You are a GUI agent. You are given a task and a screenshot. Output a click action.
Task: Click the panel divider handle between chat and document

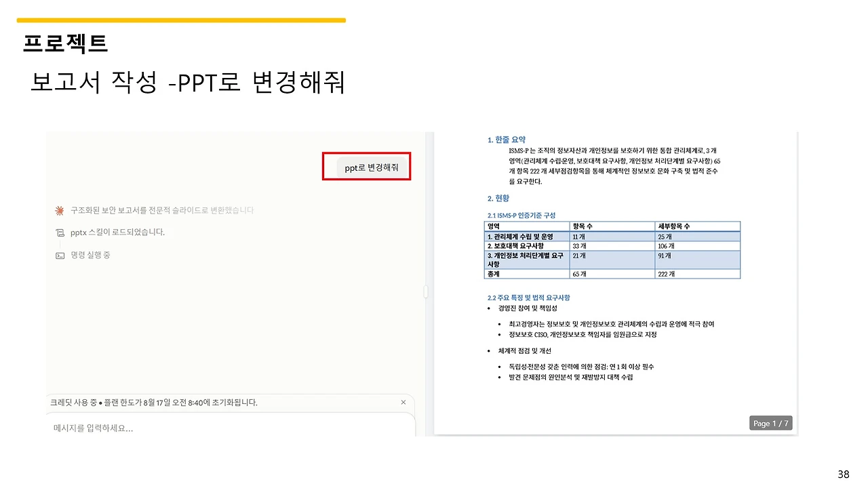pos(426,291)
